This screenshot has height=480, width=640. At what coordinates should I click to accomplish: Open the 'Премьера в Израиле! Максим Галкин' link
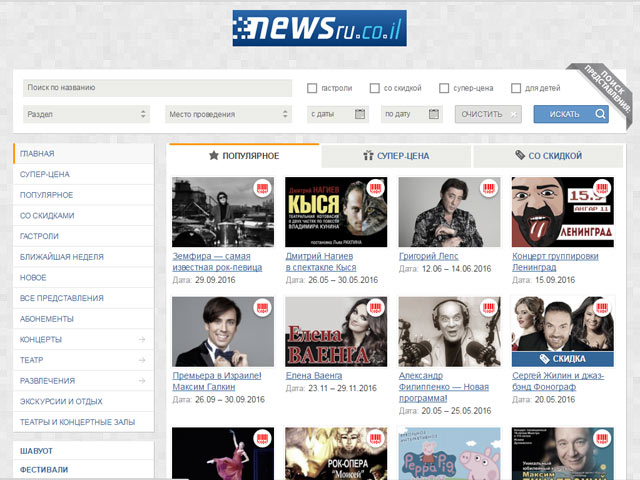[217, 381]
